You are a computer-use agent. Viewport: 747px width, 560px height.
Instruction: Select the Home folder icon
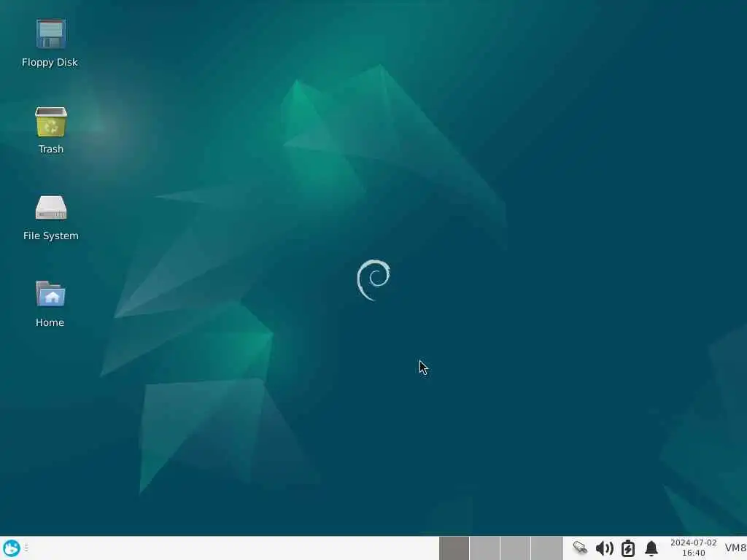point(50,294)
